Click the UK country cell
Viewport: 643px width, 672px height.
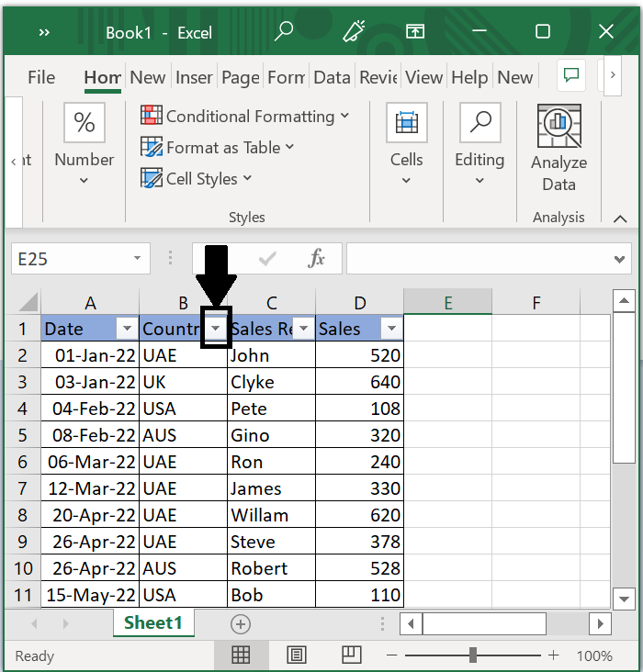point(183,382)
